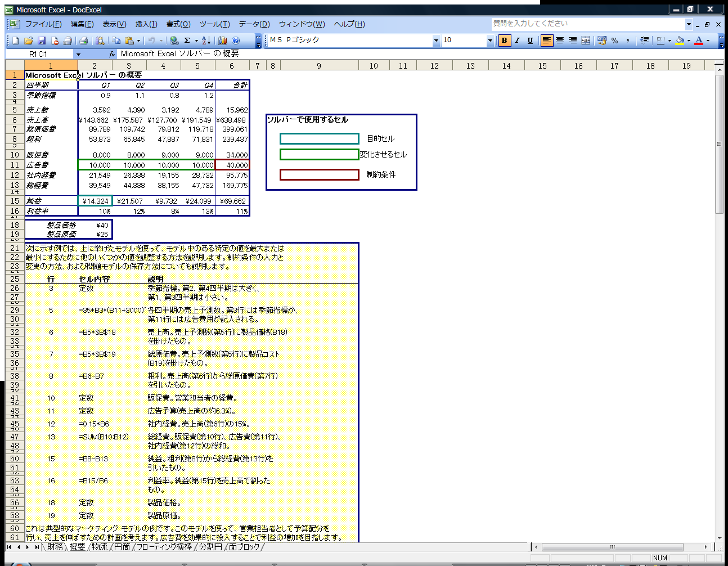Screen dimensions: 728x566
Task: Insert function using fx button
Action: pos(112,54)
